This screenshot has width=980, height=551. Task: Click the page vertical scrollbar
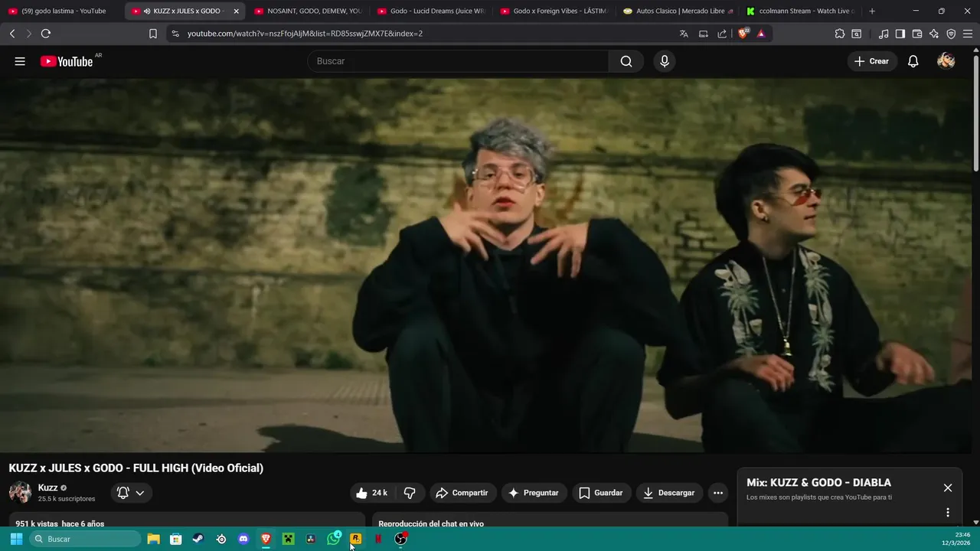coord(975,112)
